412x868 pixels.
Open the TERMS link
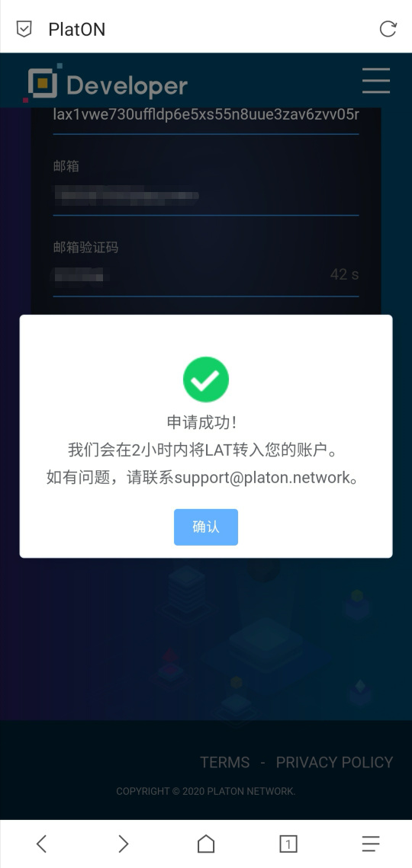pos(224,762)
